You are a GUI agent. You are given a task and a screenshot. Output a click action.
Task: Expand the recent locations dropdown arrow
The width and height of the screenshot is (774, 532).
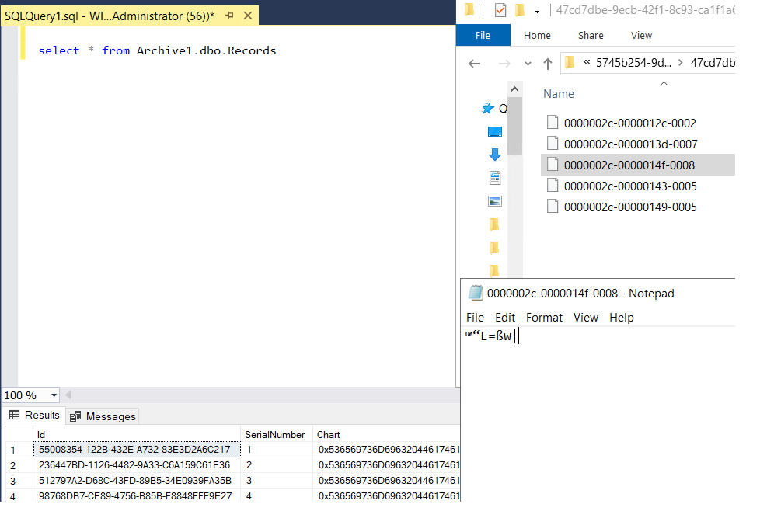click(x=527, y=64)
